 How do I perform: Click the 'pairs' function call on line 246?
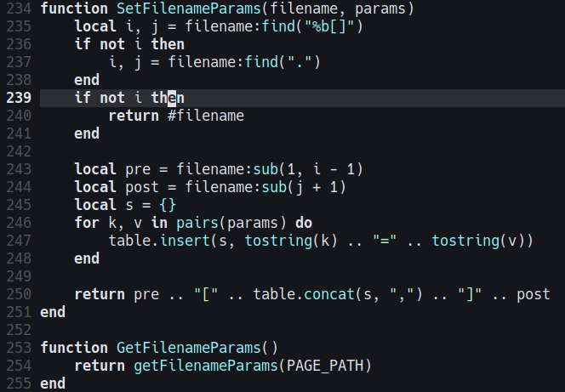[x=197, y=223]
